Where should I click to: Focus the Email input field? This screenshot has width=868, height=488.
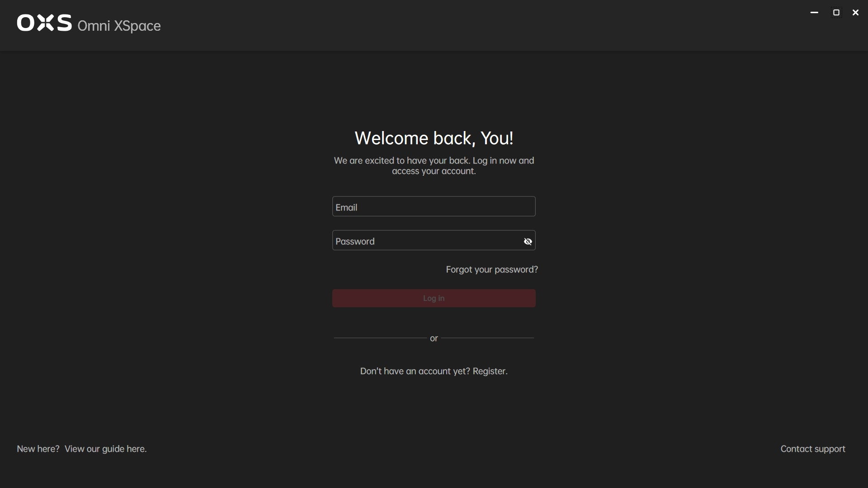(x=433, y=206)
